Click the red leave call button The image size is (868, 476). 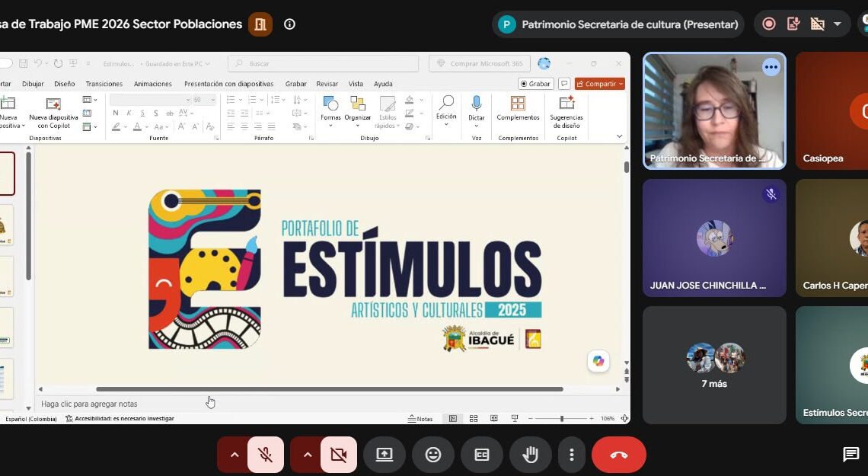618,455
